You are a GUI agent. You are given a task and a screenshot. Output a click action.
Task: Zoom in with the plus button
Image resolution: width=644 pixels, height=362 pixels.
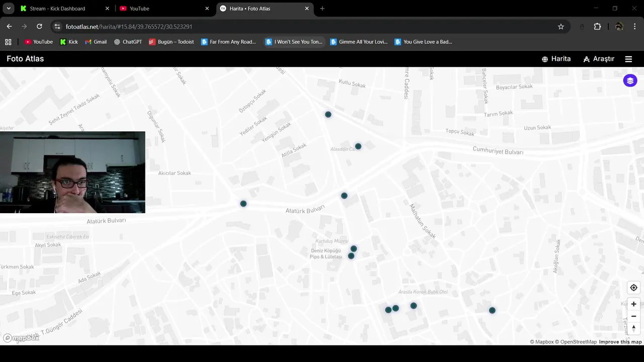coord(633,304)
